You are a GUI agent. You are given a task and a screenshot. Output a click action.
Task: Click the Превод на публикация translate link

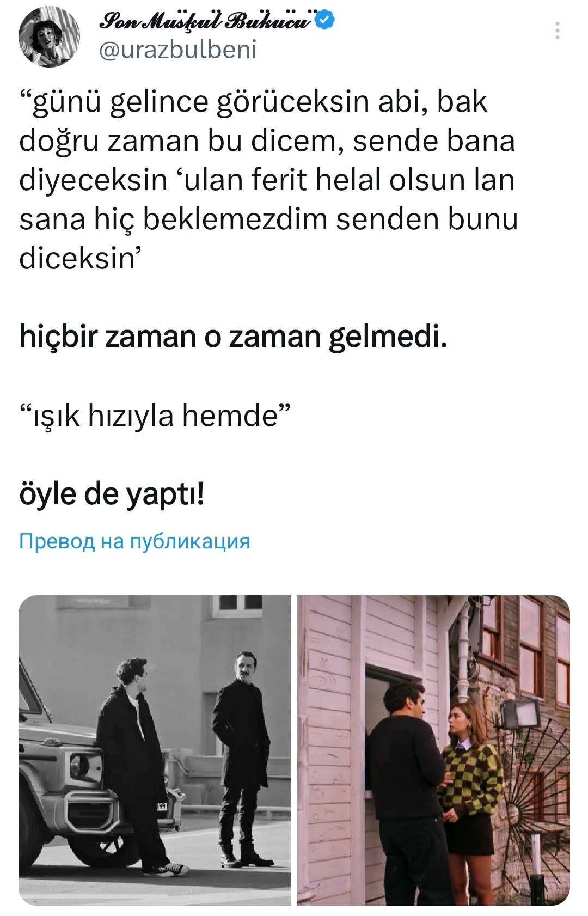click(134, 541)
